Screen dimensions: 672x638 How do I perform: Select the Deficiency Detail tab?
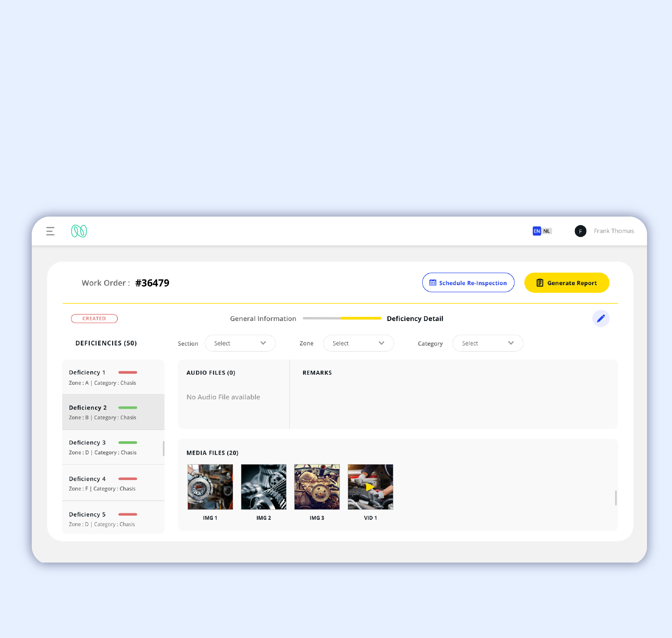click(415, 318)
